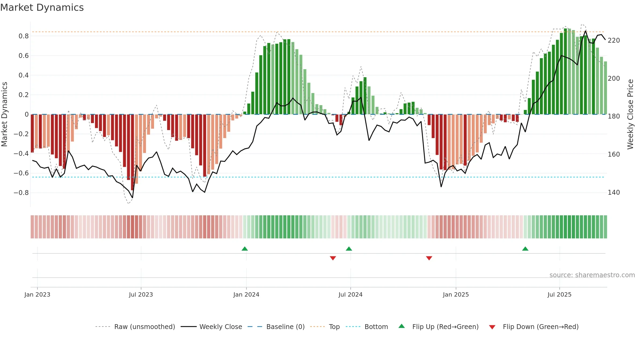Click the Jul 2024 axis label
Image resolution: width=644 pixels, height=362 pixels.
(x=350, y=294)
